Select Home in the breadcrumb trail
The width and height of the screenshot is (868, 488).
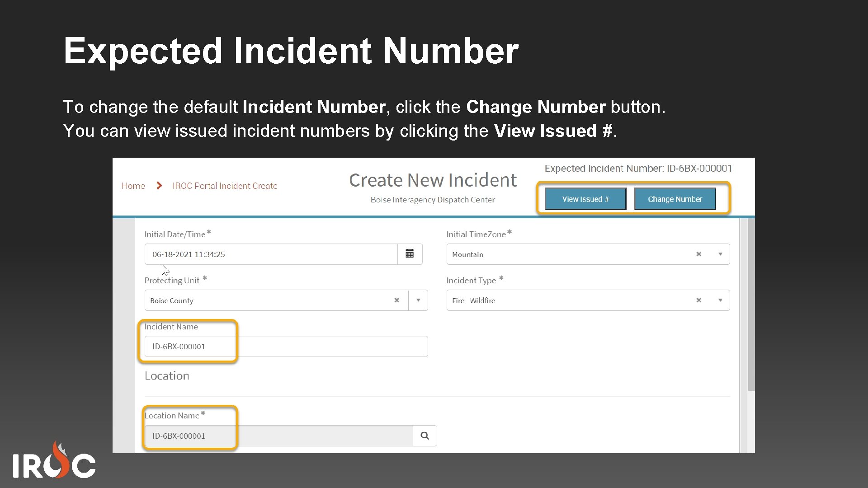133,186
